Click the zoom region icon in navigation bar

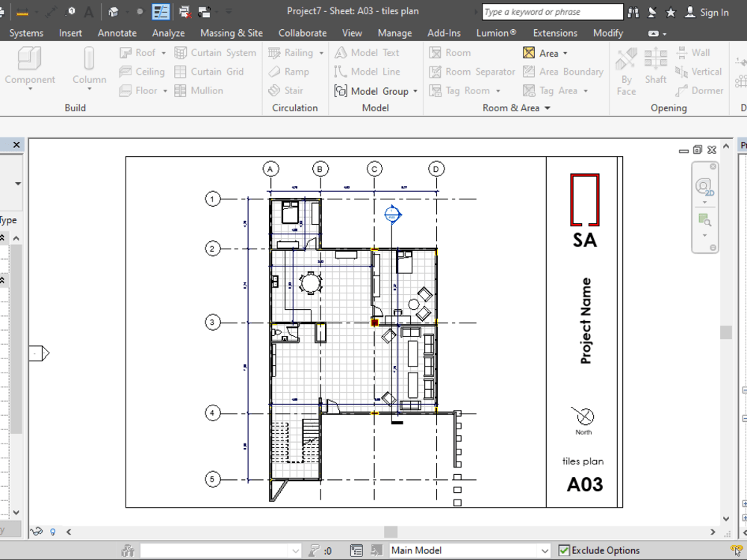coord(704,220)
